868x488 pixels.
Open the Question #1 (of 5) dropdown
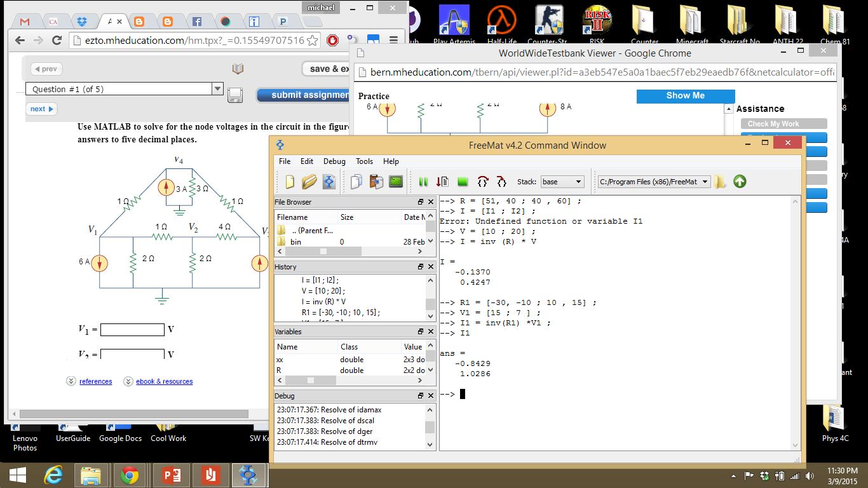(125, 89)
